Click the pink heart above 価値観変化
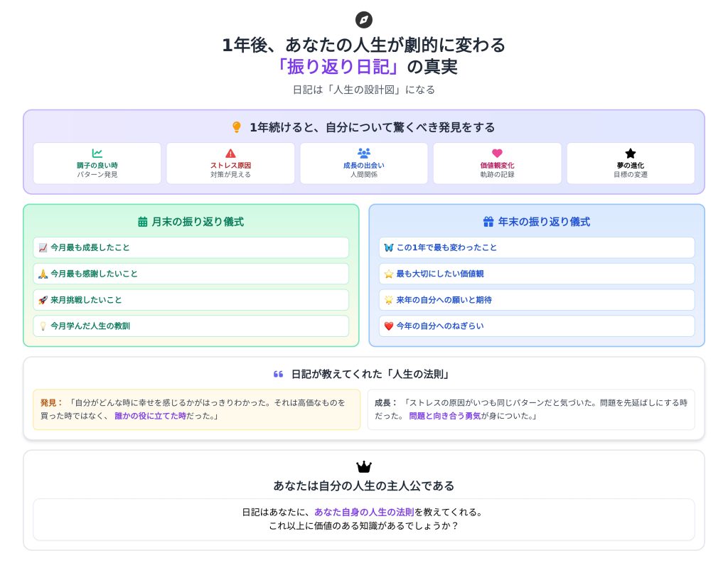This screenshot has width=728, height=563. click(497, 153)
